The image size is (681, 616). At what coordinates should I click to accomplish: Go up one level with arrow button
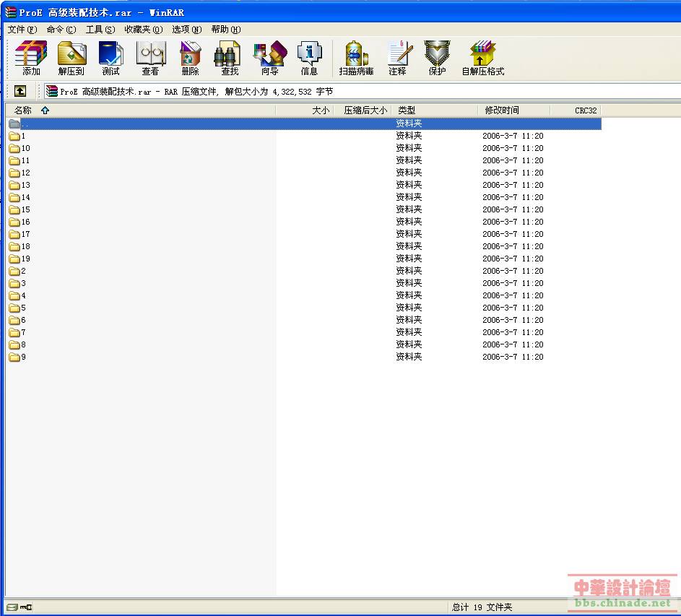(x=20, y=91)
